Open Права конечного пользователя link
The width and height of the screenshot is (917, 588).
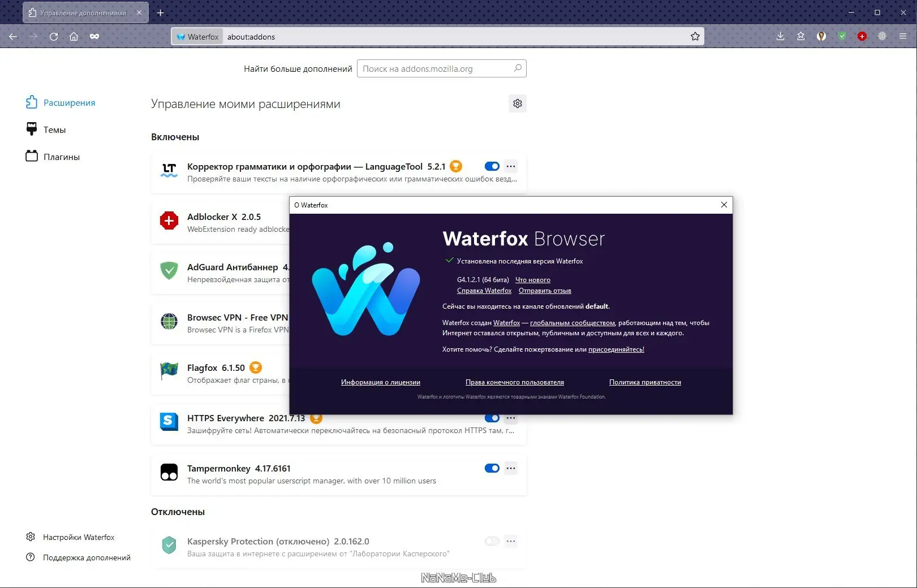[x=515, y=382]
